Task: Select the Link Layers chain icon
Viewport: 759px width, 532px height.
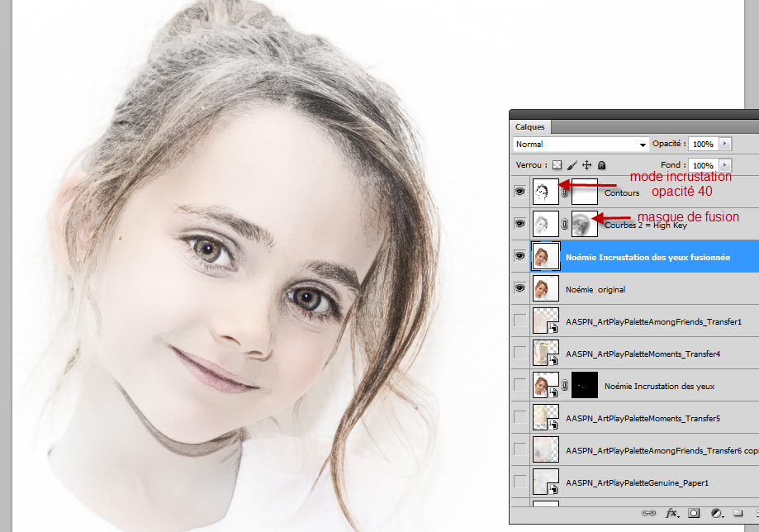Action: click(648, 512)
